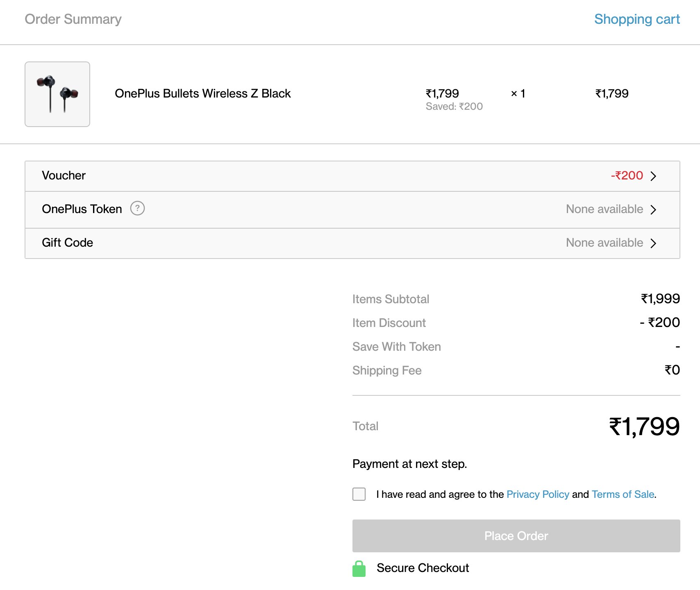Click the OnePlus Token label

[82, 209]
